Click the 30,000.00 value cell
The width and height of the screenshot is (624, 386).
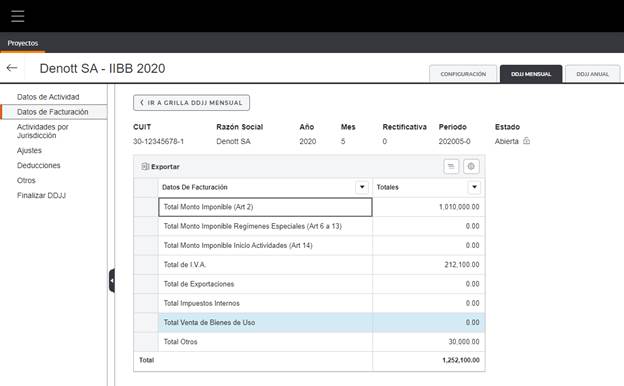point(429,342)
